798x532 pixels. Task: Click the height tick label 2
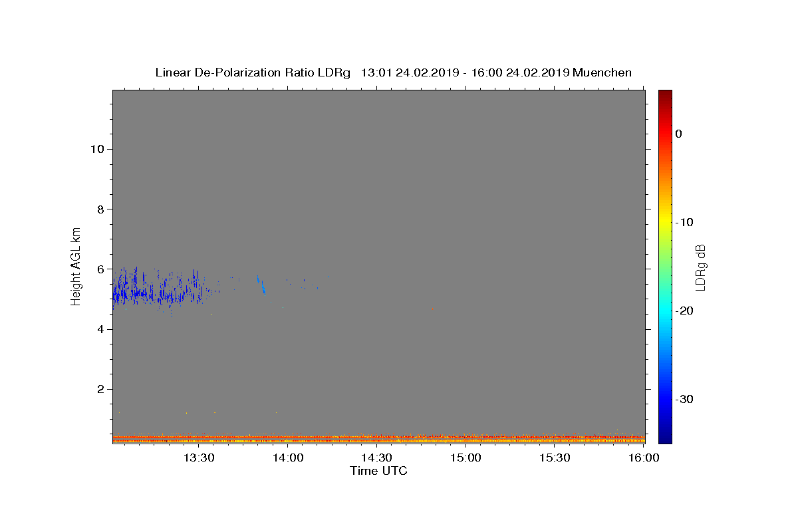[100, 389]
